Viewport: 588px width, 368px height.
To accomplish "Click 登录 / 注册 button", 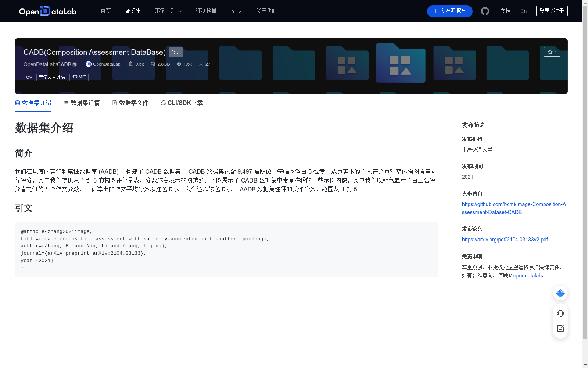I will tap(552, 11).
